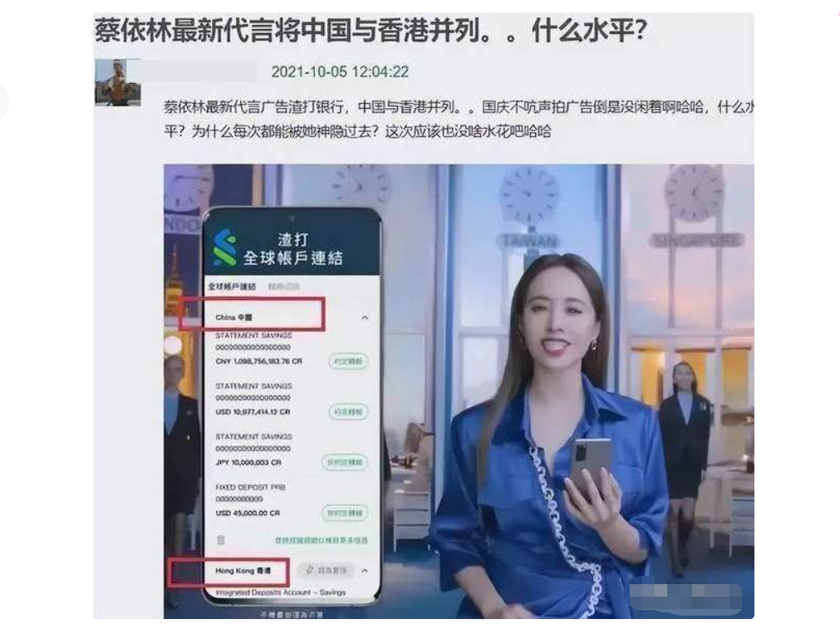This screenshot has height=634, width=840.
Task: Click the embedded advertisement image
Action: [459, 391]
